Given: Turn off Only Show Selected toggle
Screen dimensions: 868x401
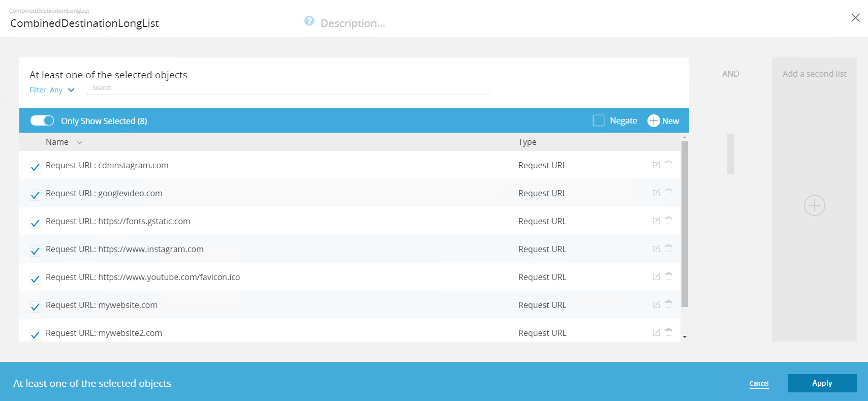Looking at the screenshot, I should tap(42, 120).
